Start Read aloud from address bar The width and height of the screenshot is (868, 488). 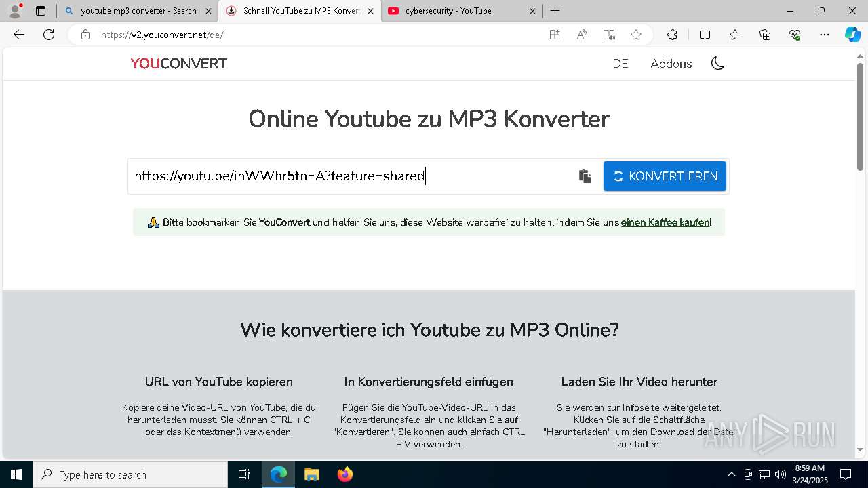(x=582, y=35)
